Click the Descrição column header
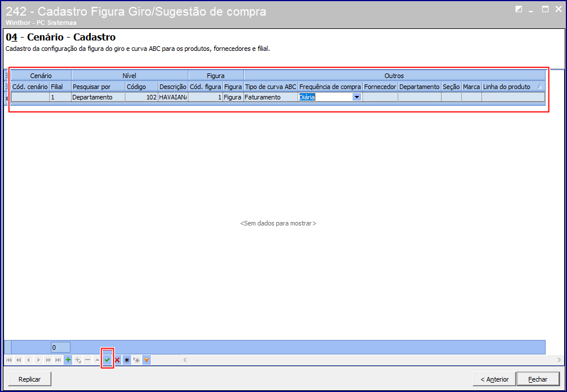 173,87
